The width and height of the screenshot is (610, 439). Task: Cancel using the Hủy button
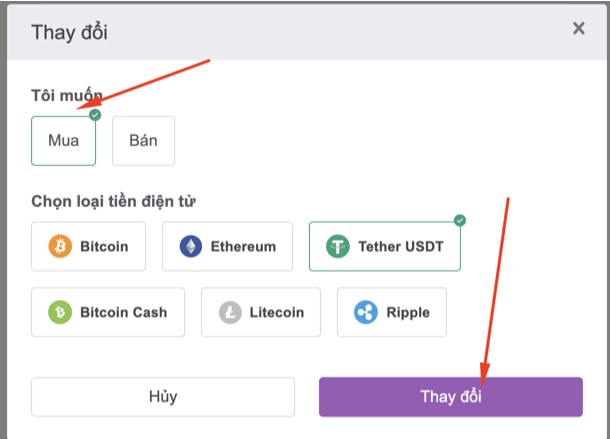coord(163,397)
